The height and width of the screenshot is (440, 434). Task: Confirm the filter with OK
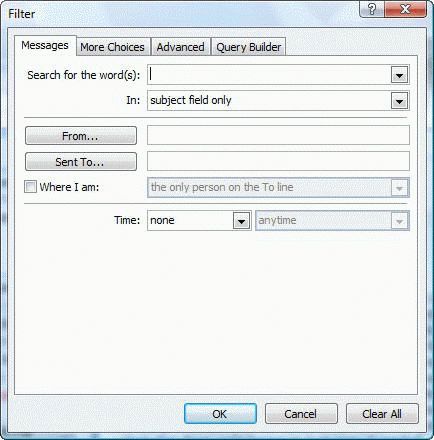220,414
